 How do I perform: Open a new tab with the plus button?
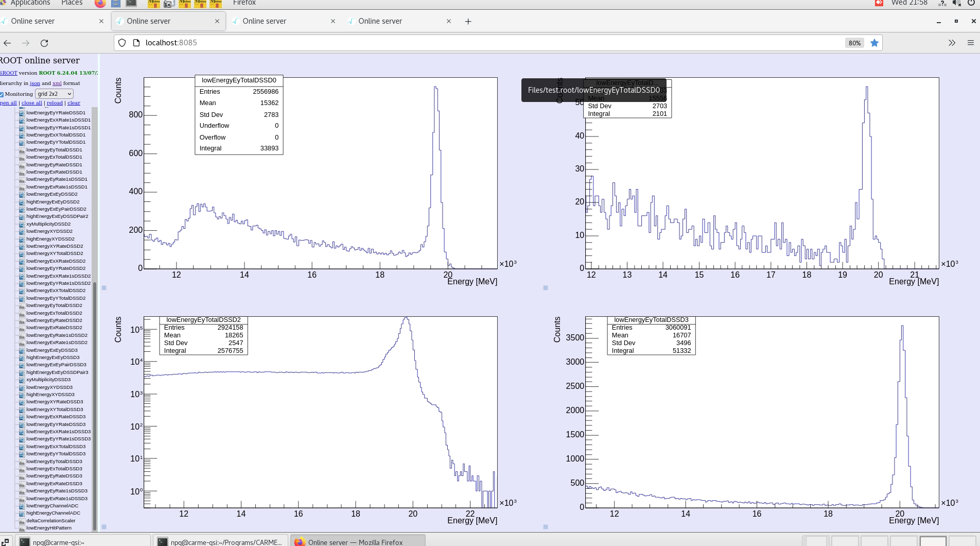click(x=468, y=21)
